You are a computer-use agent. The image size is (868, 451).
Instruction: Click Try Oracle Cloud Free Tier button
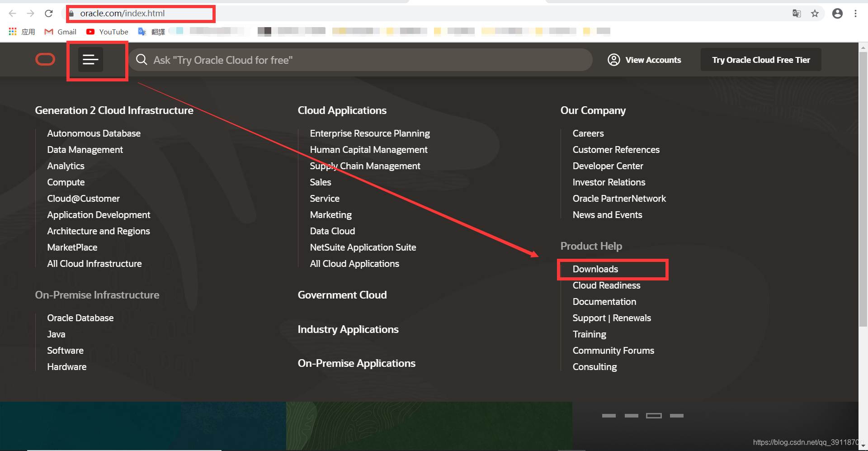pos(761,60)
